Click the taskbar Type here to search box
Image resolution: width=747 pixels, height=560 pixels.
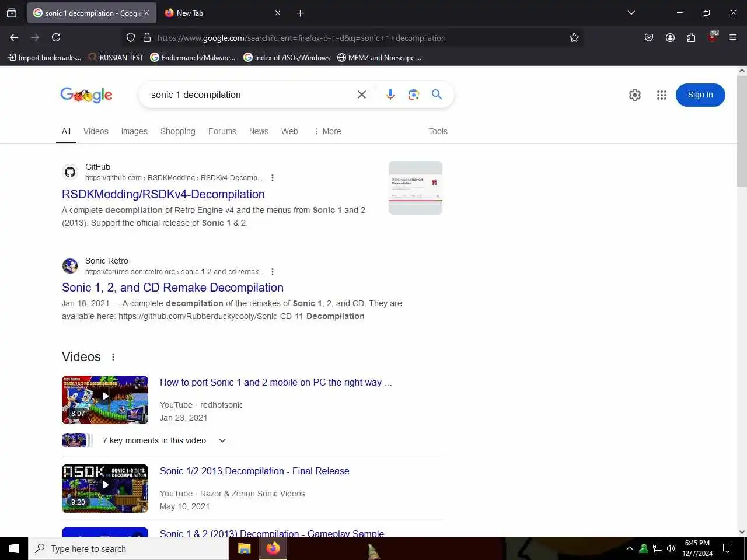click(128, 548)
